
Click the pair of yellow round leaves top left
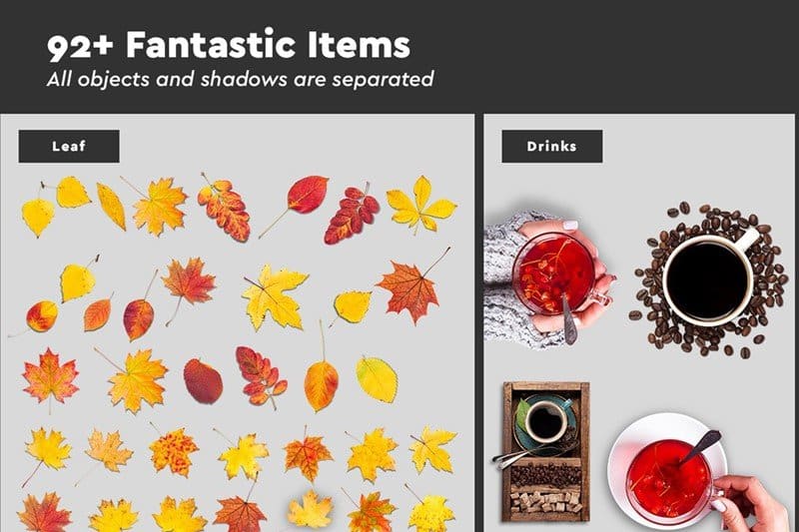click(x=55, y=207)
